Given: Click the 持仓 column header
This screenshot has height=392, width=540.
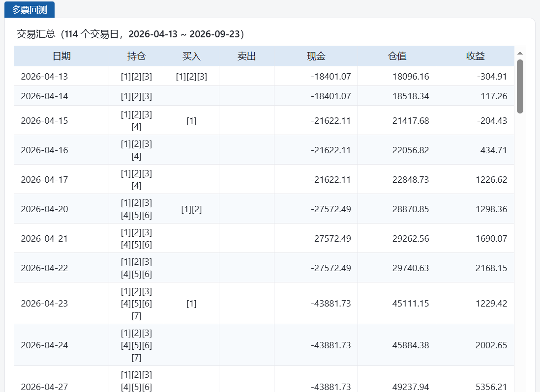Looking at the screenshot, I should [136, 56].
